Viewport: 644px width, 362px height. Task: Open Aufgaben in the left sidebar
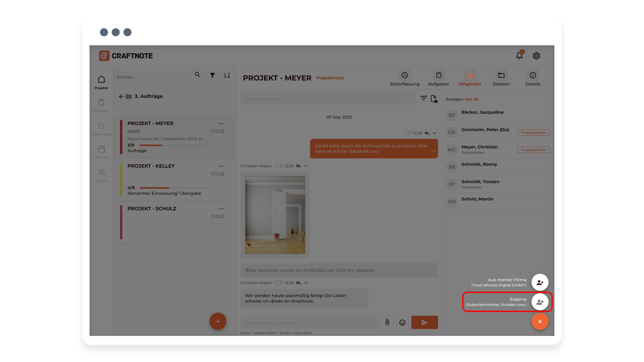[x=101, y=106]
